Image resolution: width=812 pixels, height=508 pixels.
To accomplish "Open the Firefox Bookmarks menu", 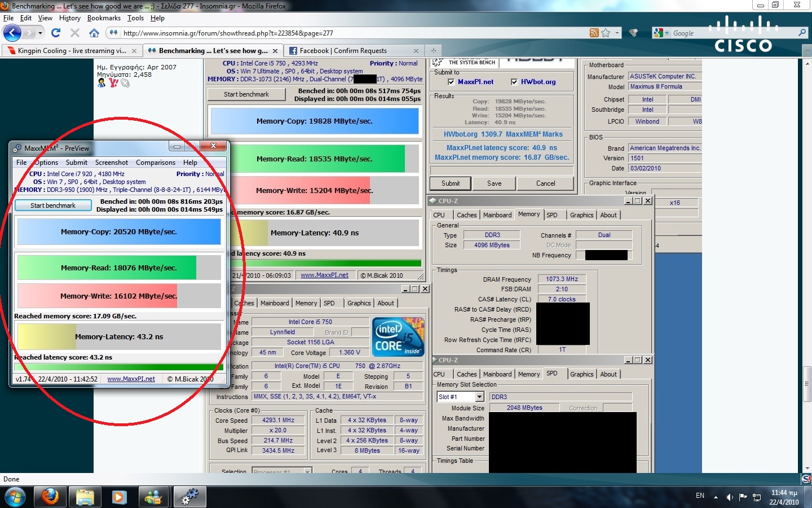I will tap(104, 18).
